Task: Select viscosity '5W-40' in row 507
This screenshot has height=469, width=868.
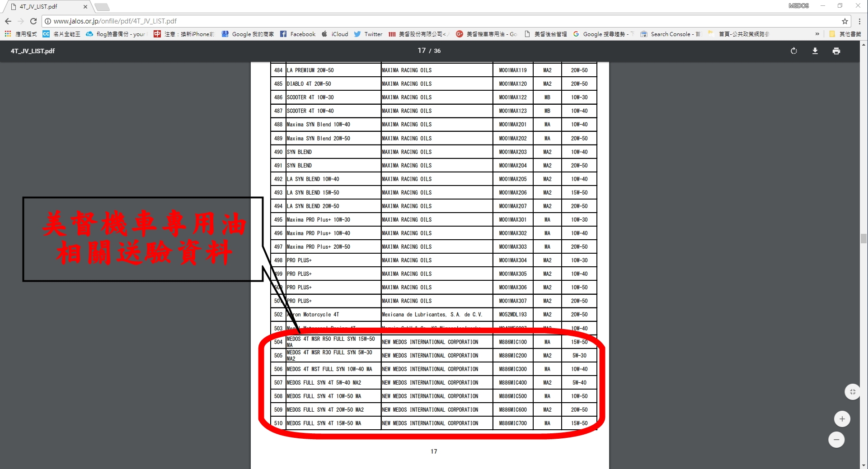Action: (579, 383)
